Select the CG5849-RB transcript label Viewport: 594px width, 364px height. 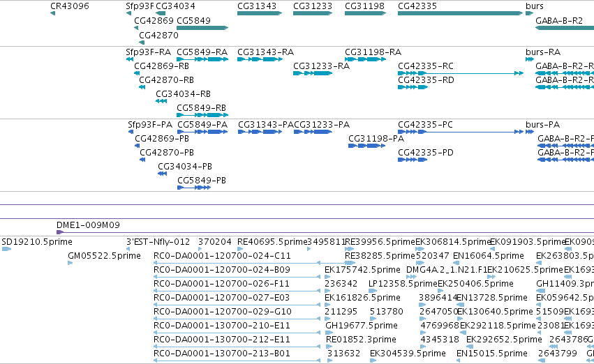pyautogui.click(x=201, y=108)
